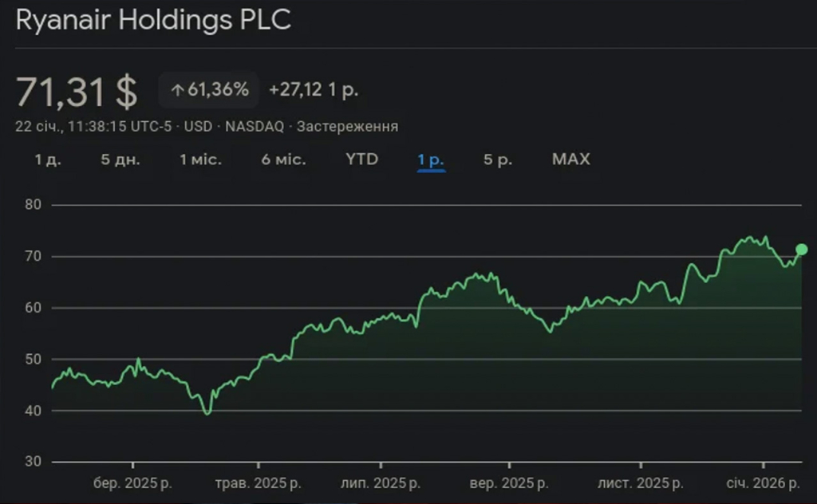Click the Ryanair Holdings PLC title

(x=153, y=22)
